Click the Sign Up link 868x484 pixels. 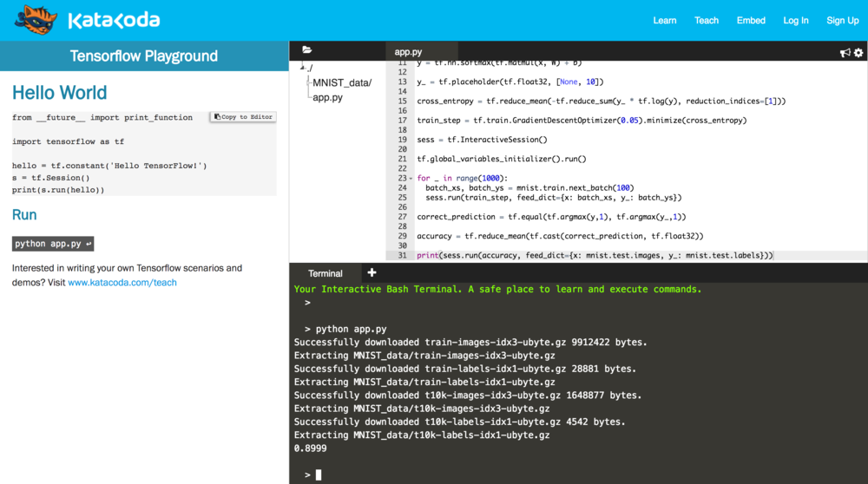(843, 21)
